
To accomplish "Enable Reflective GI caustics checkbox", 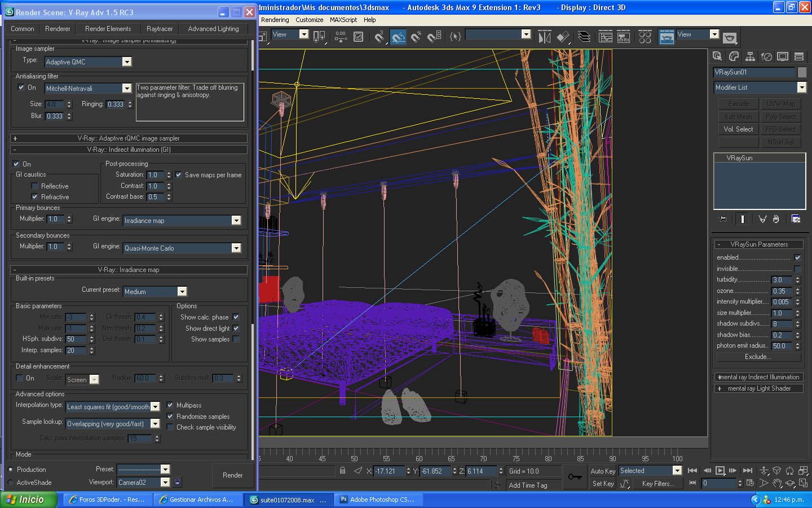I will (x=35, y=186).
